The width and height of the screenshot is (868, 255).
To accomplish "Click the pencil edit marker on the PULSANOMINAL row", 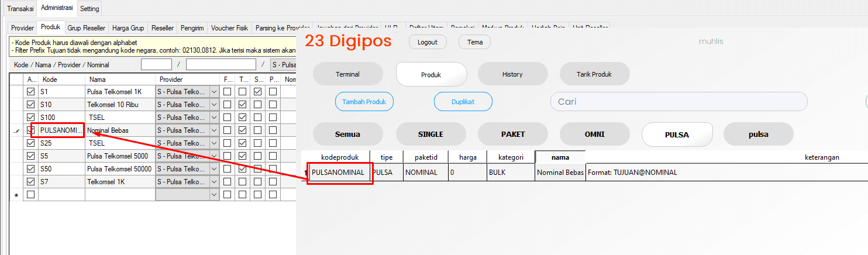I will 16,130.
